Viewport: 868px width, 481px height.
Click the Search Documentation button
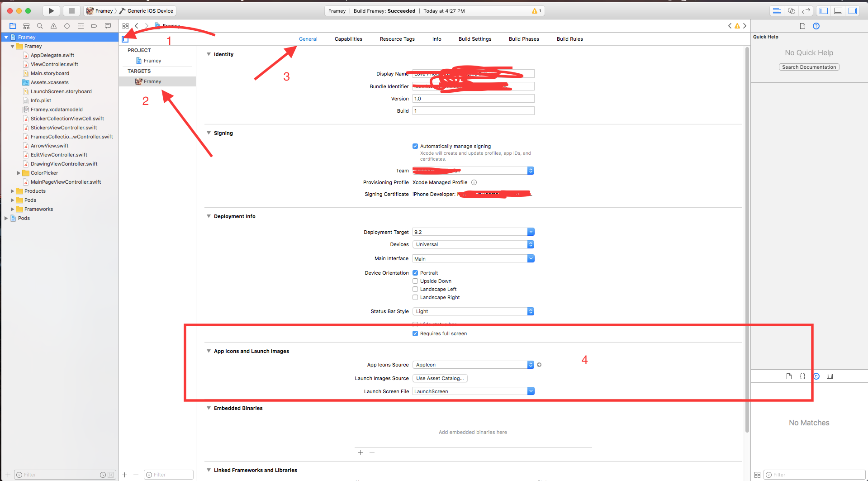click(x=808, y=67)
